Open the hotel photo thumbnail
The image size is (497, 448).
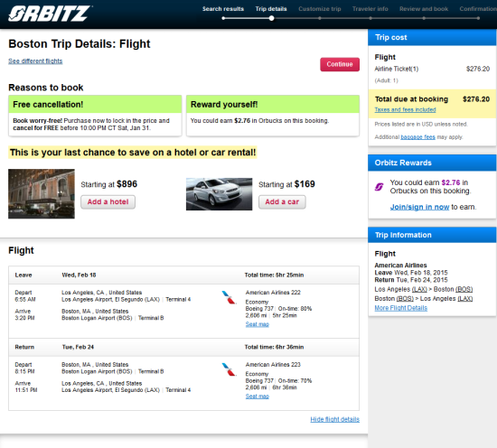point(42,193)
